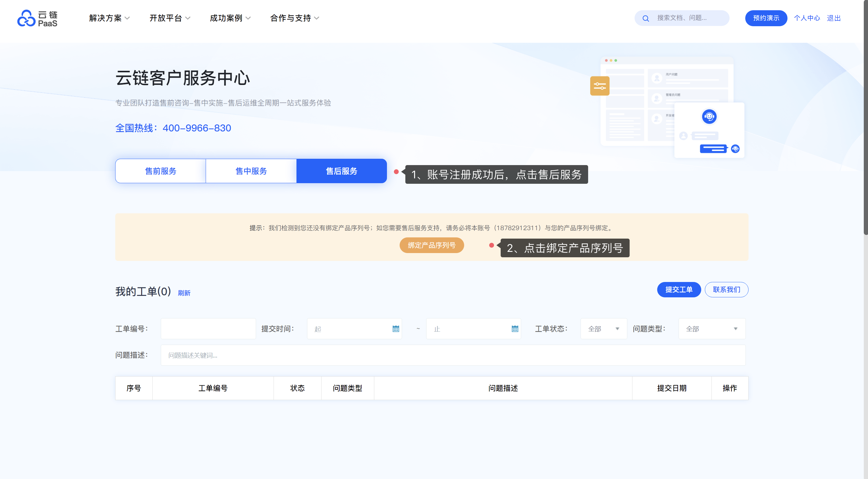Open the 问题类型 dropdown
The width and height of the screenshot is (868, 479).
tap(711, 329)
